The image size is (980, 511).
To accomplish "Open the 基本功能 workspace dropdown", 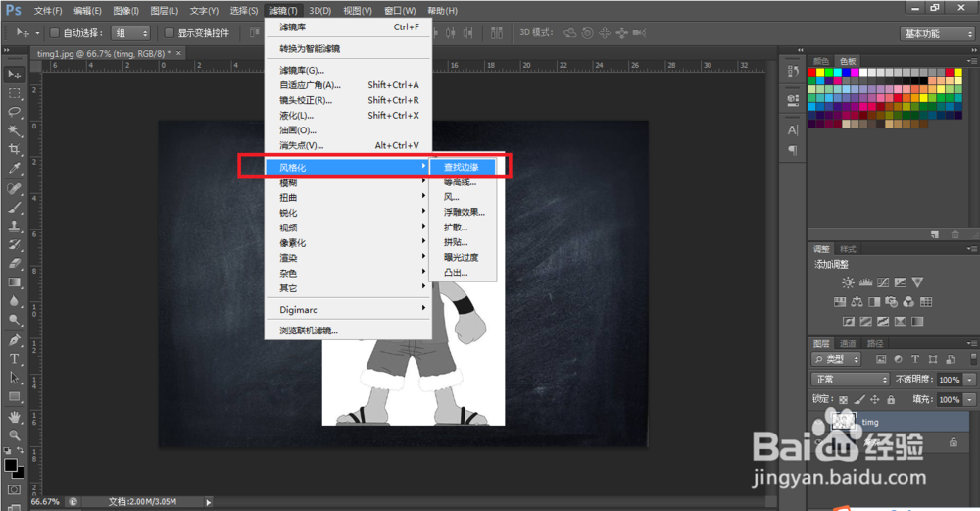I will click(x=938, y=33).
